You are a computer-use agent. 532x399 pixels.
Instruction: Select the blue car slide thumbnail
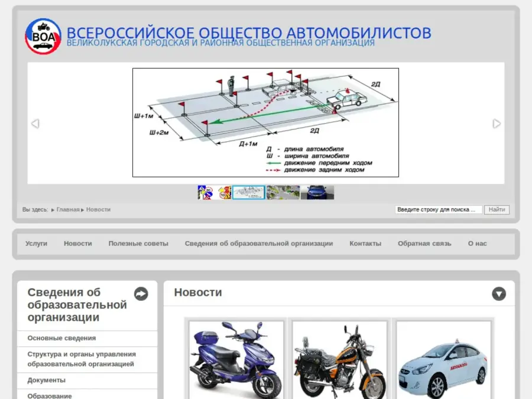click(317, 193)
